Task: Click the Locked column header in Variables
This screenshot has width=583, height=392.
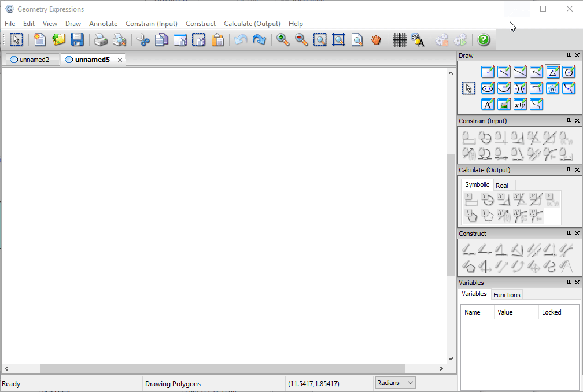Action: click(559, 312)
